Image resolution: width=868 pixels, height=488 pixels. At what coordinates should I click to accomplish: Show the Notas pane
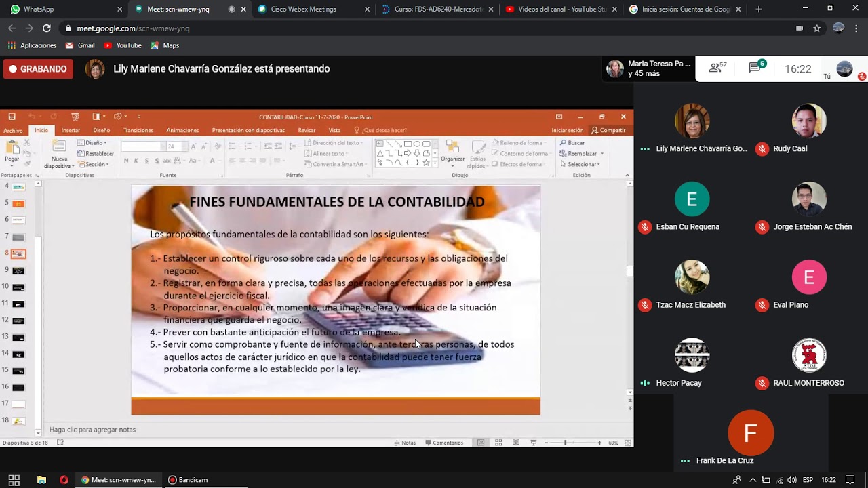404,442
